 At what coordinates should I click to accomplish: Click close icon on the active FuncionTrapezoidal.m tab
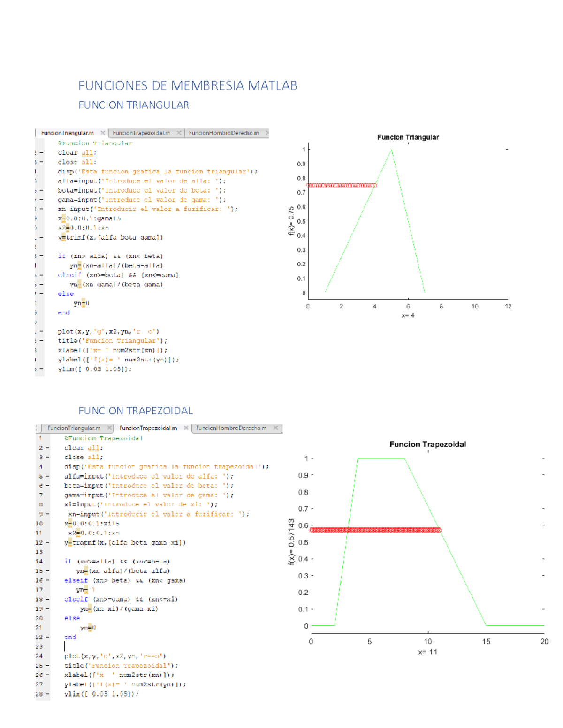click(x=186, y=428)
